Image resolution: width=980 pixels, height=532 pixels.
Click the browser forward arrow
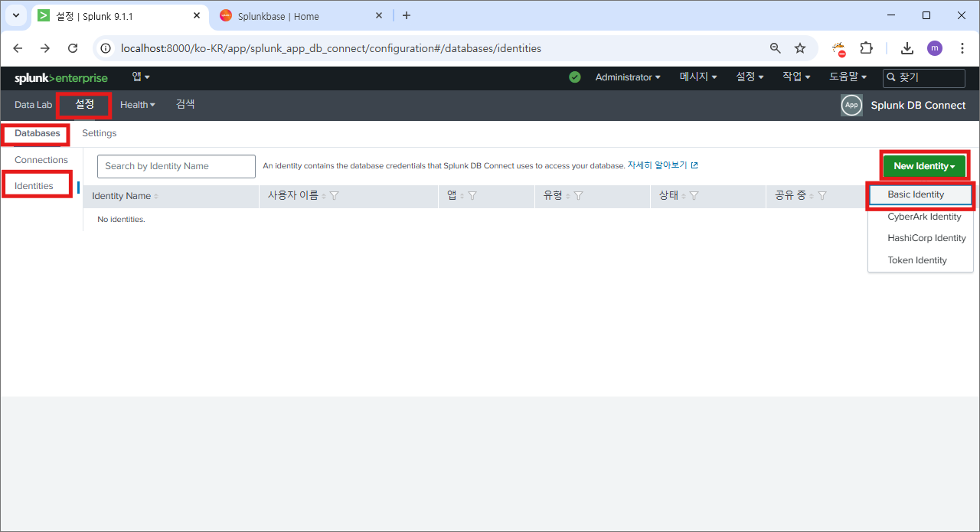coord(45,48)
